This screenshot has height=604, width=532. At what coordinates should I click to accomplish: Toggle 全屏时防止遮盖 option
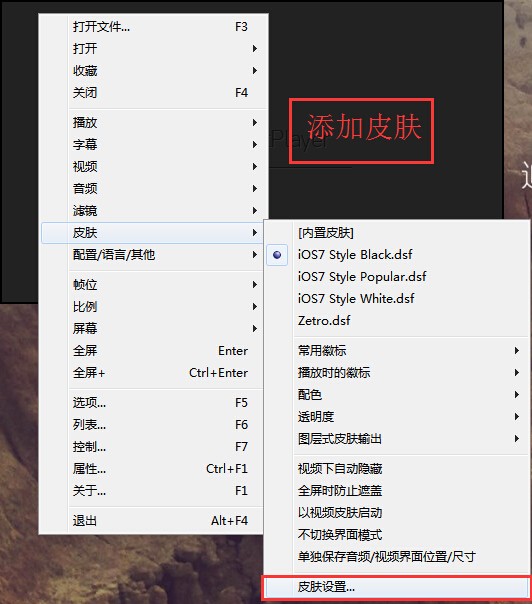pos(397,490)
